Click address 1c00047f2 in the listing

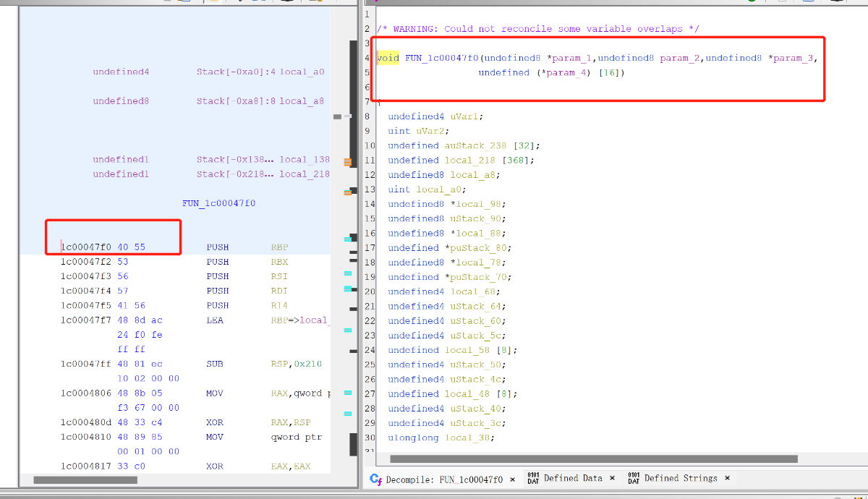(x=86, y=262)
